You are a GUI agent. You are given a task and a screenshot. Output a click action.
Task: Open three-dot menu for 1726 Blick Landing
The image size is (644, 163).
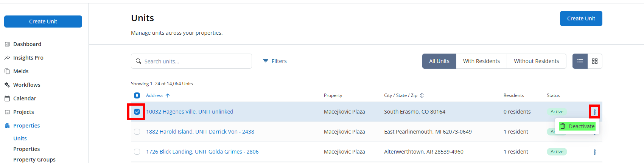(594, 152)
